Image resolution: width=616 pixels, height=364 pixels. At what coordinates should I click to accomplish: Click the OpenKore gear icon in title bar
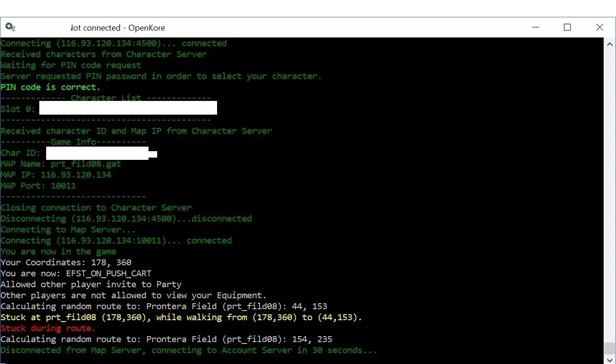tap(11, 27)
